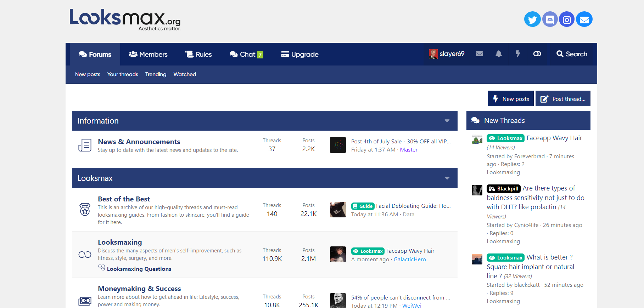Open the alerts bell icon
Screen dimensions: 644x308
point(499,54)
